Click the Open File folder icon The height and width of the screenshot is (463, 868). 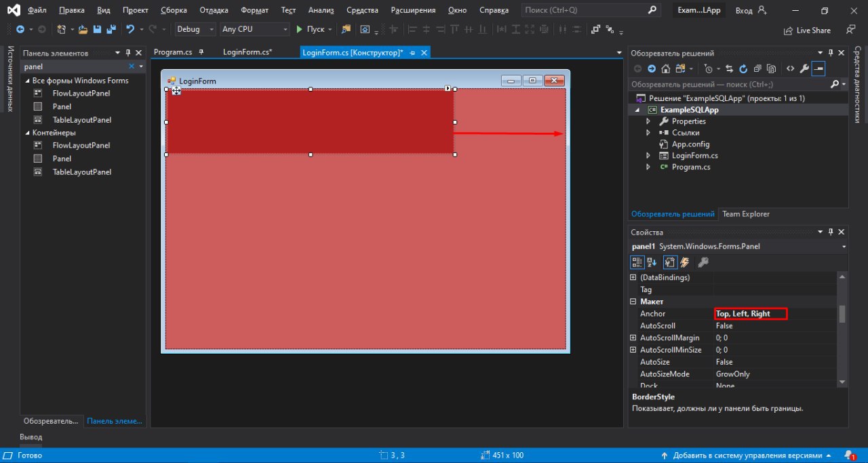[x=83, y=30]
